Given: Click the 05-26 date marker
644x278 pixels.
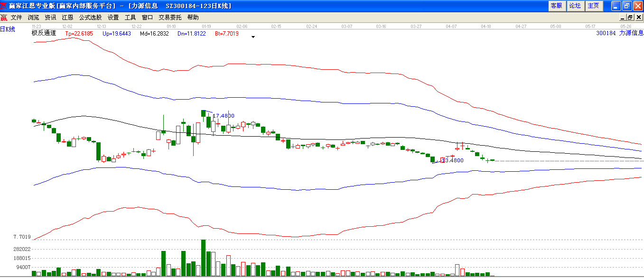Looking at the screenshot, I should [626, 27].
